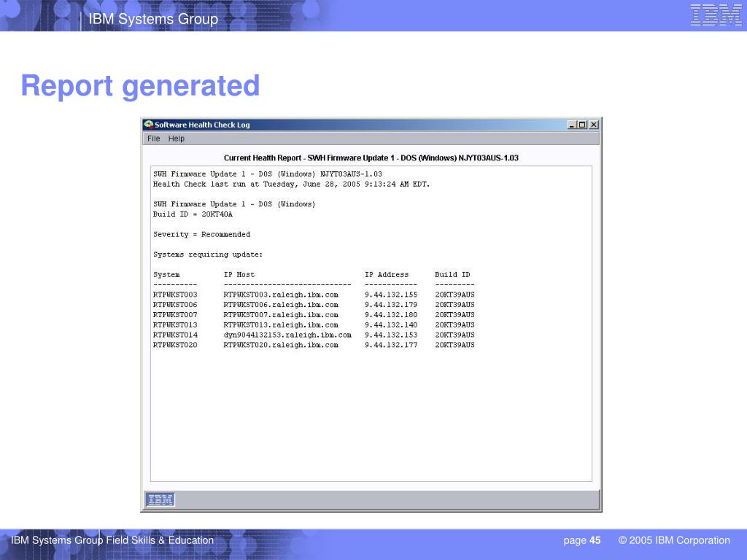Click the IBM logo at the slide's top right
Screen dimensions: 747x560
coord(716,15)
